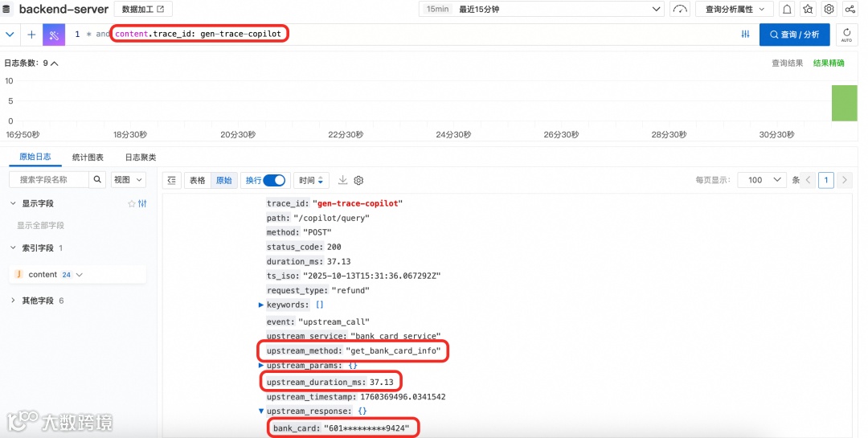Click the share icon at top right

[850, 10]
